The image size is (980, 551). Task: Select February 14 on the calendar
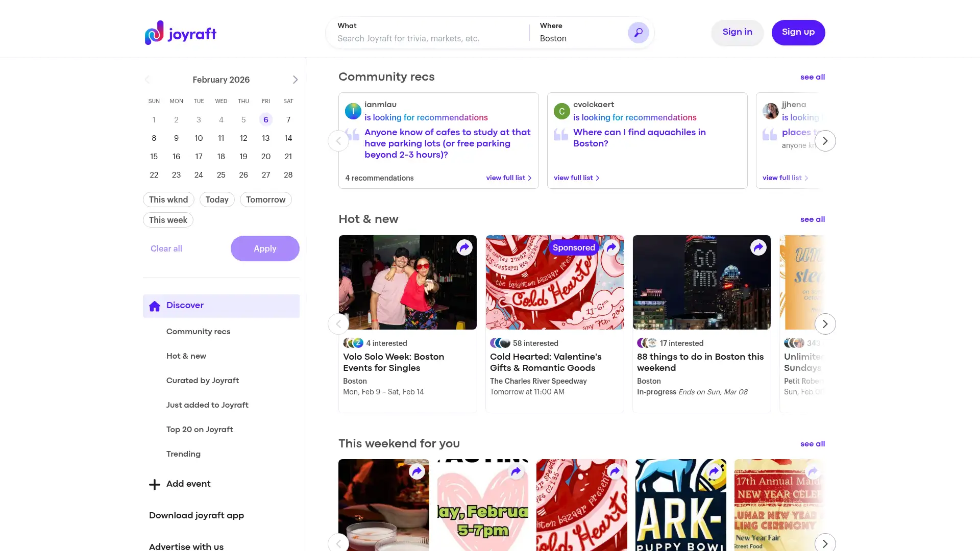point(288,138)
